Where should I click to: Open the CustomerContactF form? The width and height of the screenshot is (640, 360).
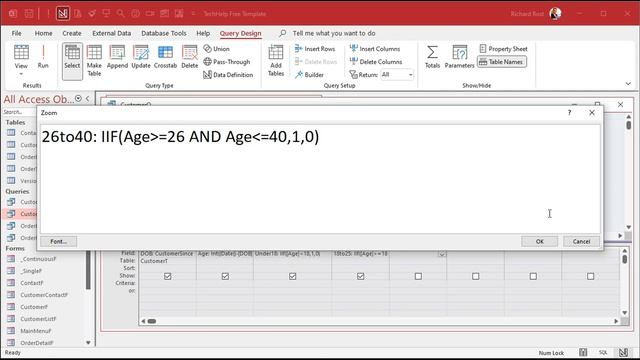click(x=44, y=295)
